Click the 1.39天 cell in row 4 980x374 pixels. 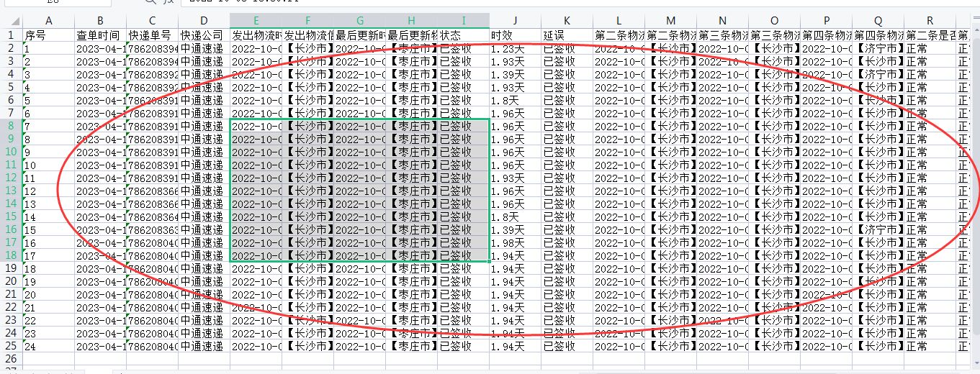(515, 74)
